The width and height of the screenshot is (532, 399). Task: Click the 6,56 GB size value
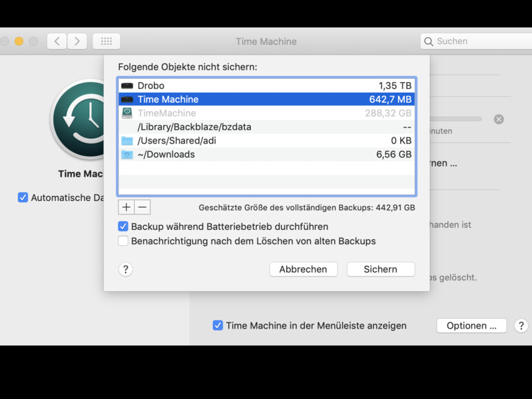coord(394,155)
